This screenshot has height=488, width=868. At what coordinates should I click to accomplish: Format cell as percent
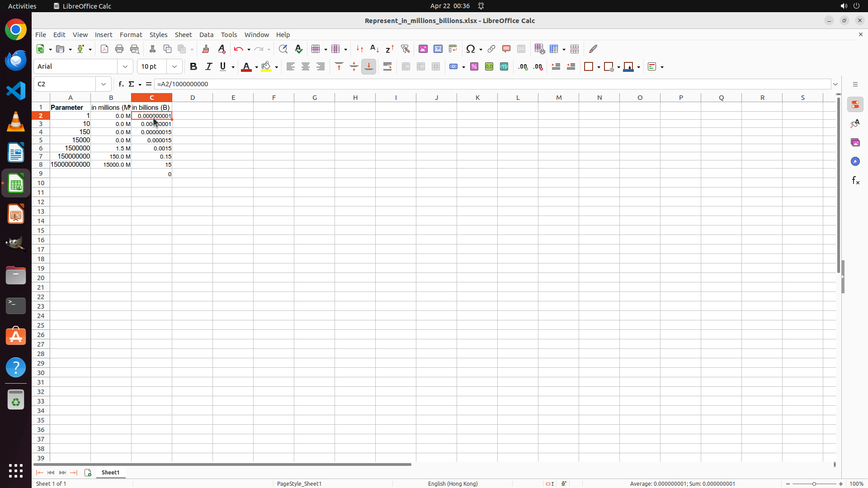[x=474, y=66]
